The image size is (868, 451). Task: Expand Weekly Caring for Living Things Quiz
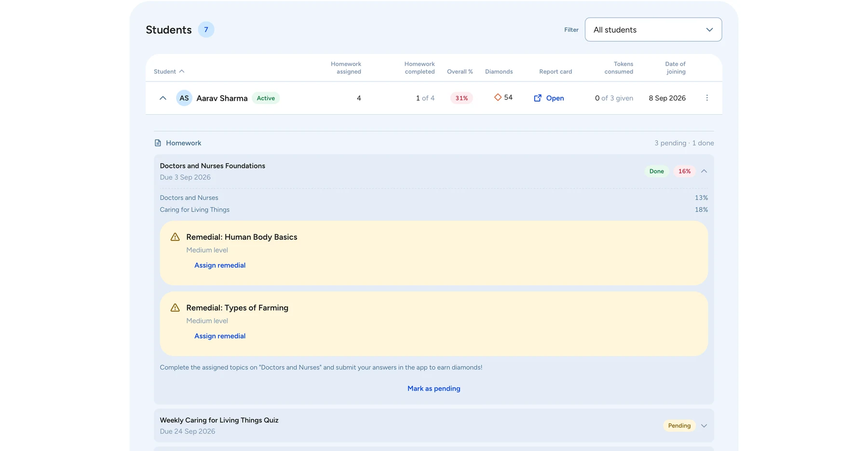click(704, 425)
